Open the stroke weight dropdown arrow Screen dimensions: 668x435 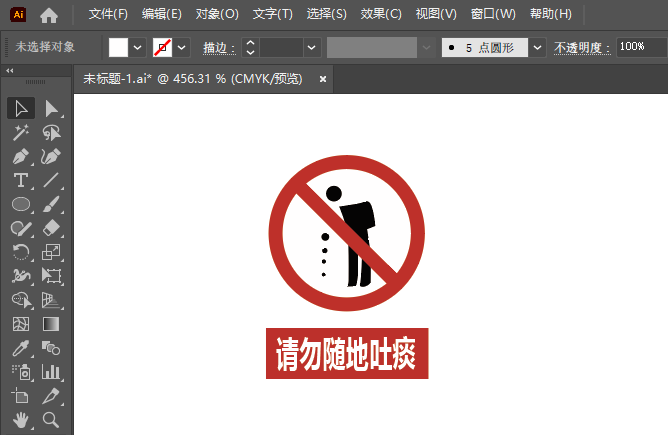pos(312,47)
